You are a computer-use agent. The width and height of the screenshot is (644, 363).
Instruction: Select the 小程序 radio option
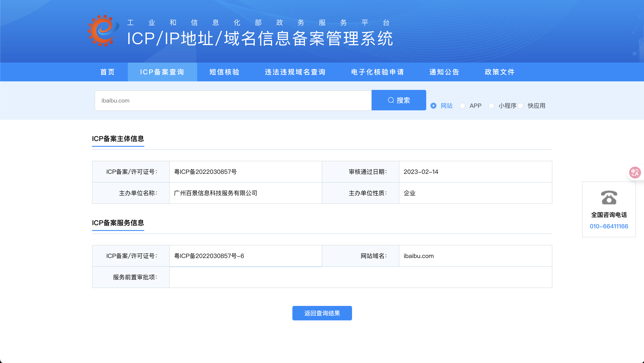click(x=491, y=106)
